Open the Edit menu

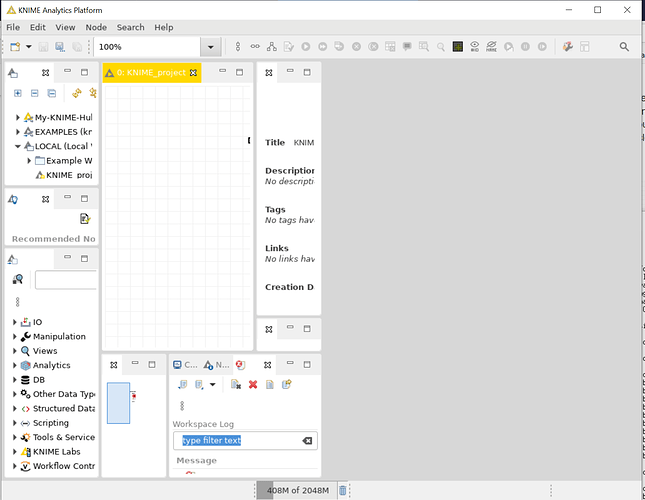click(x=37, y=27)
